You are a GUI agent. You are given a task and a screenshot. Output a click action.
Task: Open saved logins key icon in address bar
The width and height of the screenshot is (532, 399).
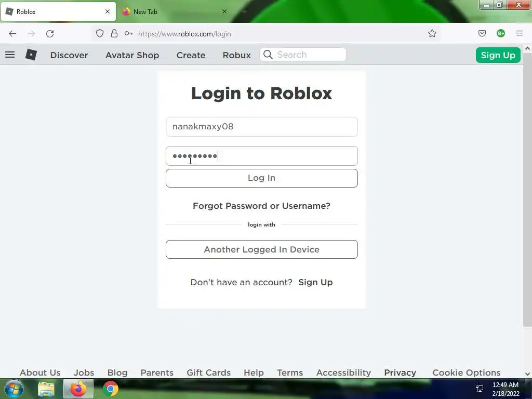tap(129, 33)
